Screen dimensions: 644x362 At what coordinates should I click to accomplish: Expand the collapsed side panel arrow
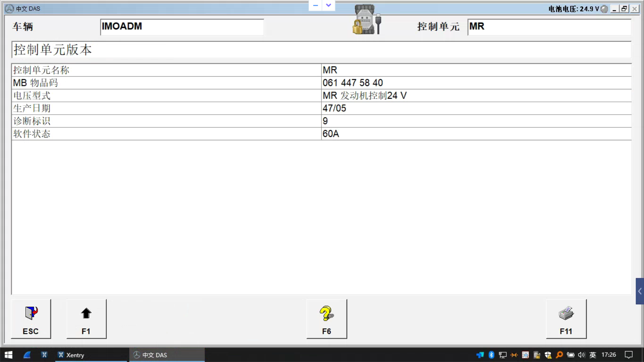click(x=640, y=291)
